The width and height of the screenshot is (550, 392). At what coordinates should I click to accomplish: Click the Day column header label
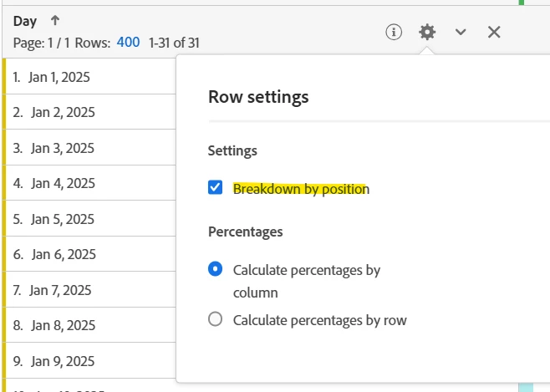coord(25,21)
